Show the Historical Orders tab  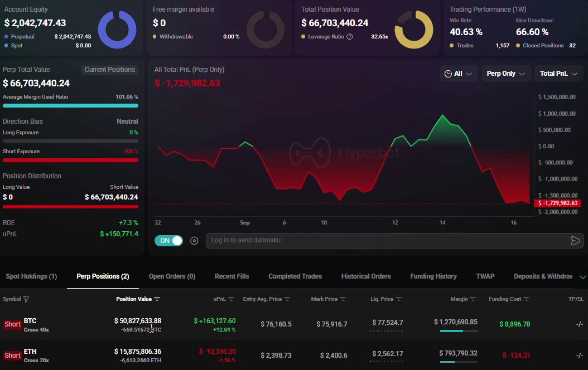366,276
